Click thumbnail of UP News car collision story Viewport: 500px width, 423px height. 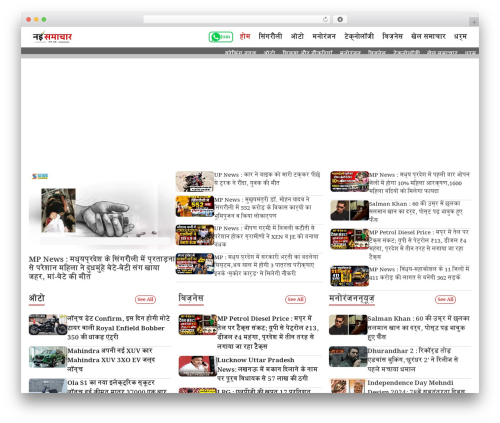coord(195,181)
